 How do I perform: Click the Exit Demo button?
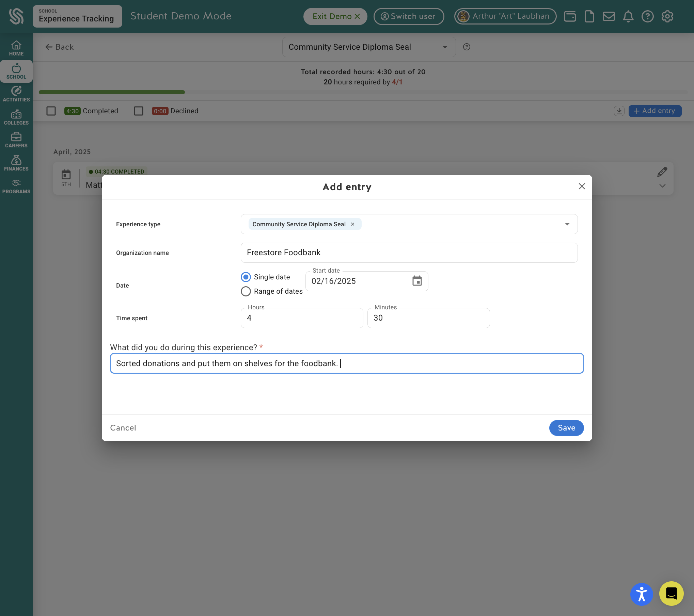pyautogui.click(x=335, y=16)
